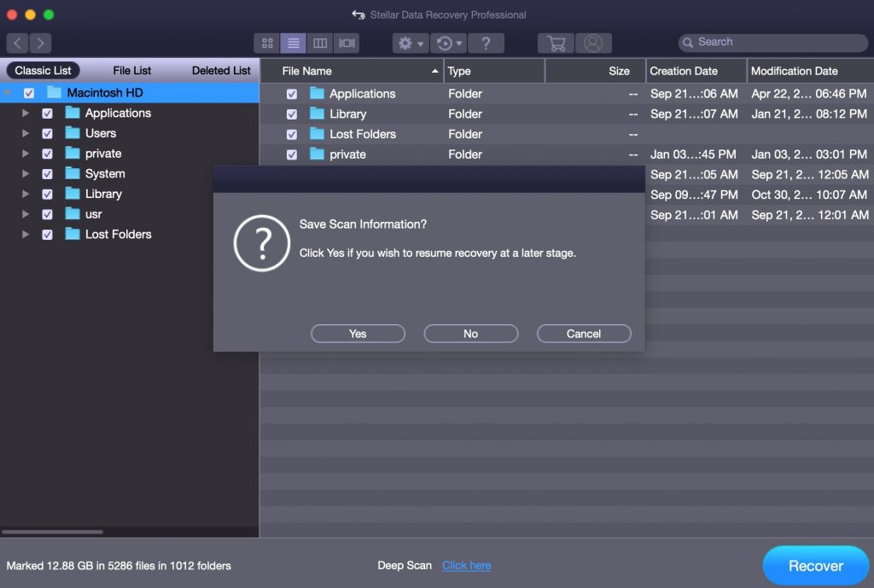
Task: Uncheck the Library checkbox in the file list
Action: click(292, 114)
